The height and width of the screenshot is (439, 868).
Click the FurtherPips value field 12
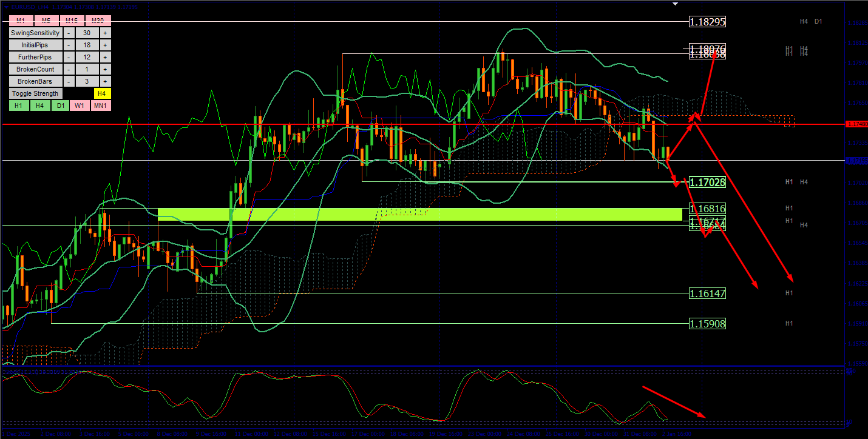[x=87, y=57]
